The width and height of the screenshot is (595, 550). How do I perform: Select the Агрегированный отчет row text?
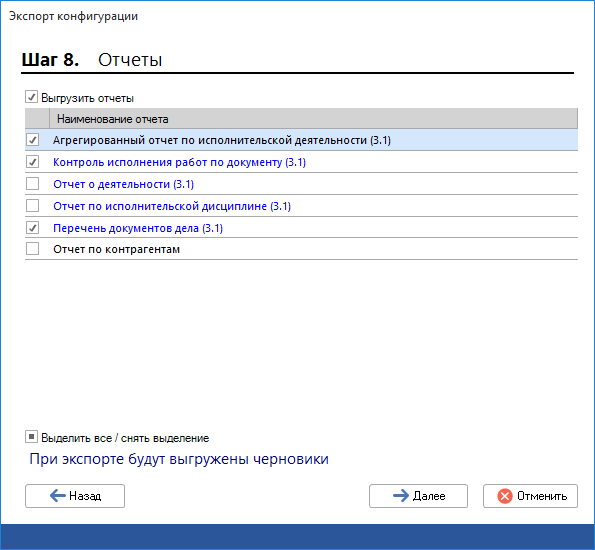pyautogui.click(x=222, y=140)
